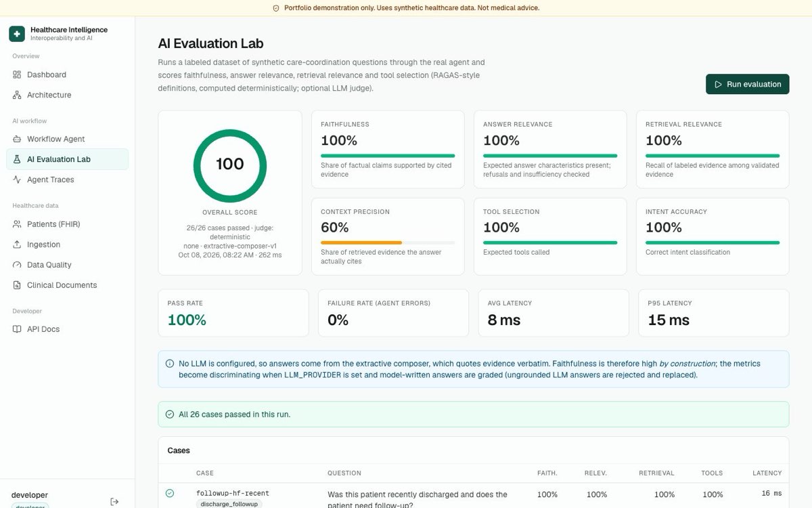Open Agent Traces section
812x508 pixels.
click(67, 179)
